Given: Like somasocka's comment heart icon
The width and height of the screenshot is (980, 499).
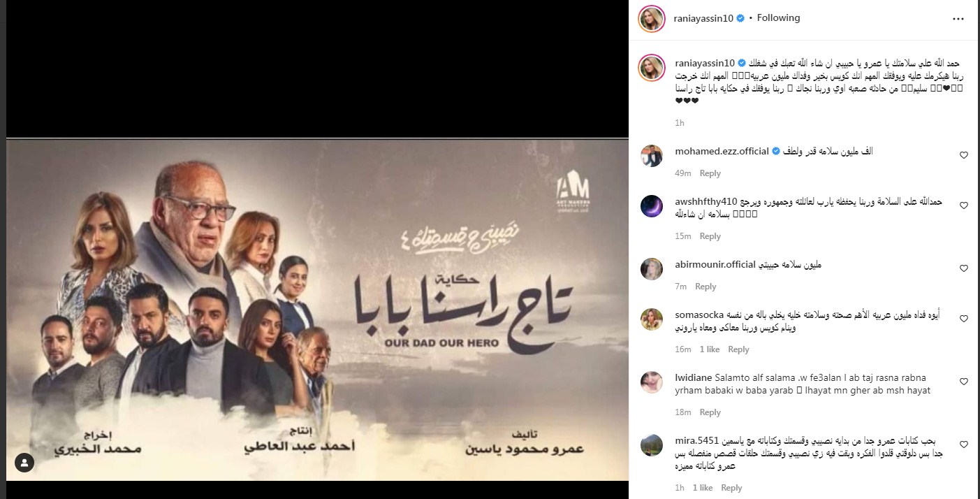Looking at the screenshot, I should click(964, 319).
